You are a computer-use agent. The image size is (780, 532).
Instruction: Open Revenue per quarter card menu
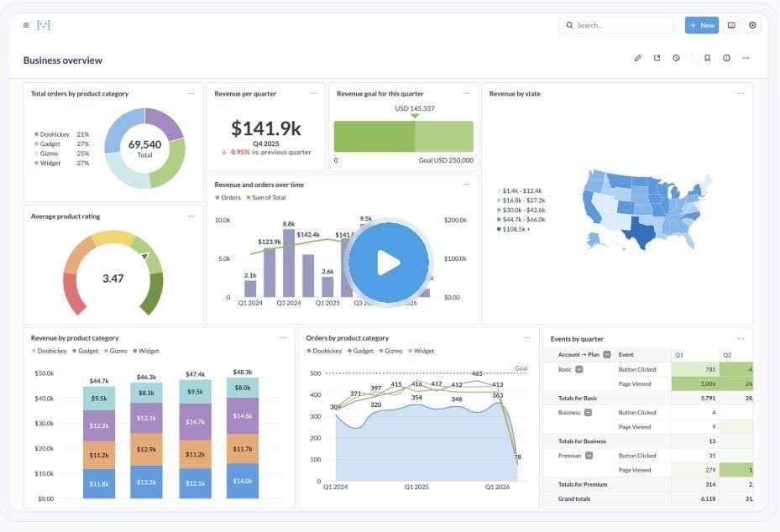[x=313, y=93]
